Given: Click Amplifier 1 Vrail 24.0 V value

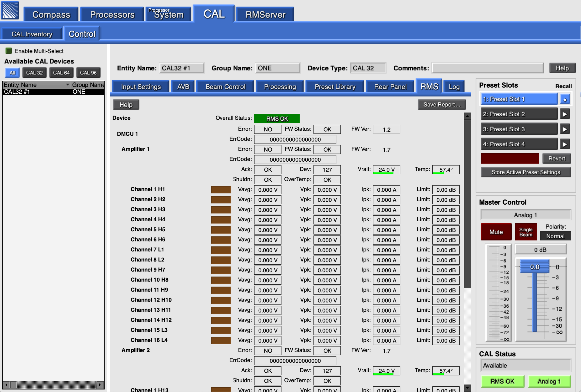Looking at the screenshot, I should 386,170.
